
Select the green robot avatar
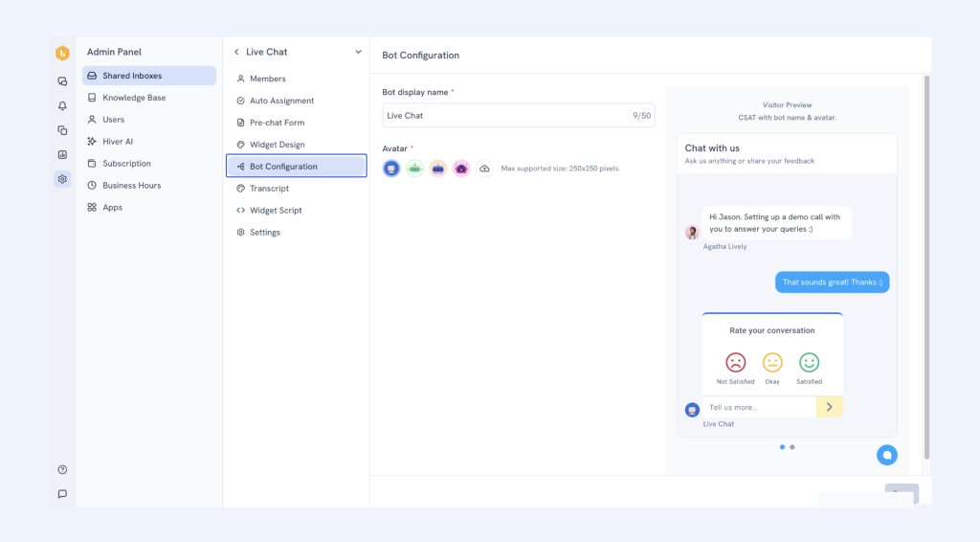(x=414, y=169)
